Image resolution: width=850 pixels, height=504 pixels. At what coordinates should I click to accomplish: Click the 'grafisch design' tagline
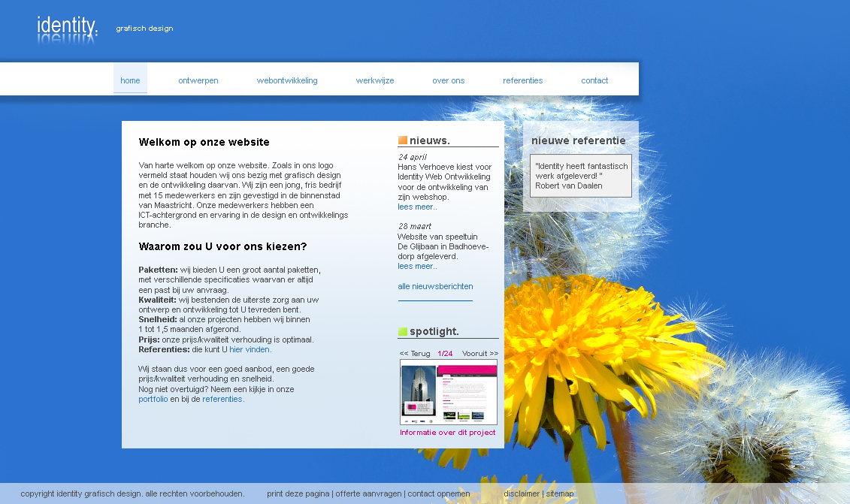click(x=145, y=29)
